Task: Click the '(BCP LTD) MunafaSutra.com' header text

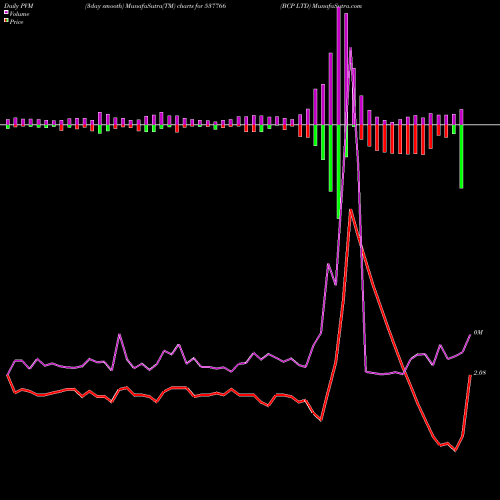Action: pyautogui.click(x=321, y=6)
